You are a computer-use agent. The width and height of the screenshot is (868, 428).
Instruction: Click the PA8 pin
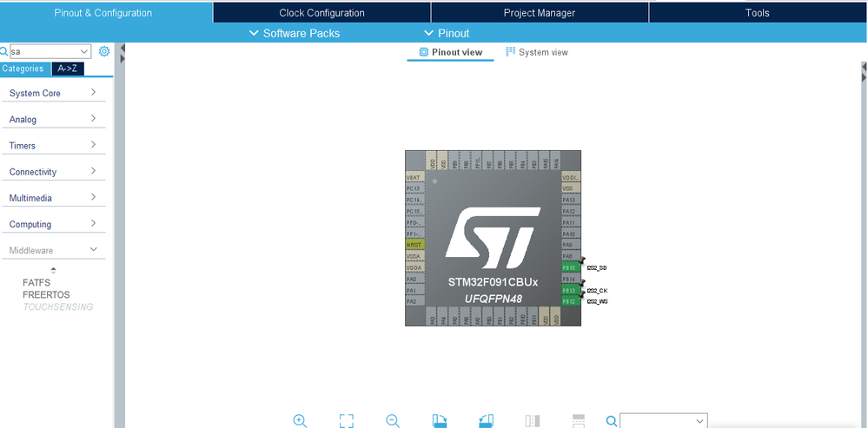pos(571,256)
